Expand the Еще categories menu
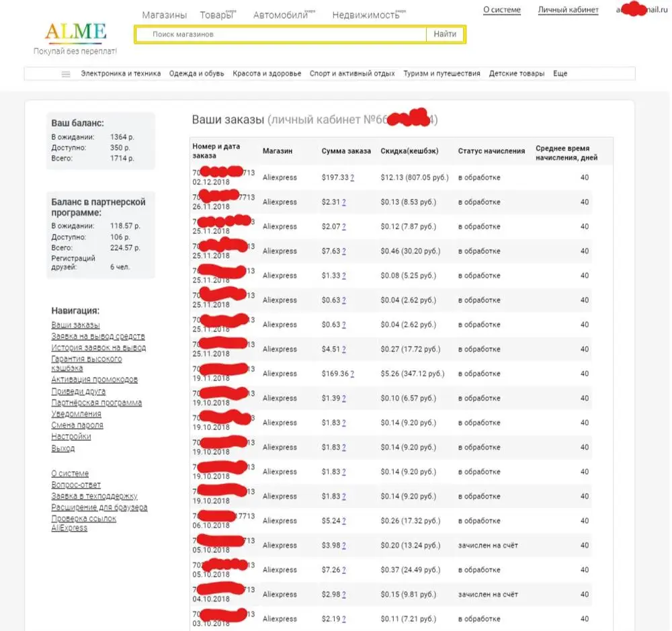 click(560, 74)
